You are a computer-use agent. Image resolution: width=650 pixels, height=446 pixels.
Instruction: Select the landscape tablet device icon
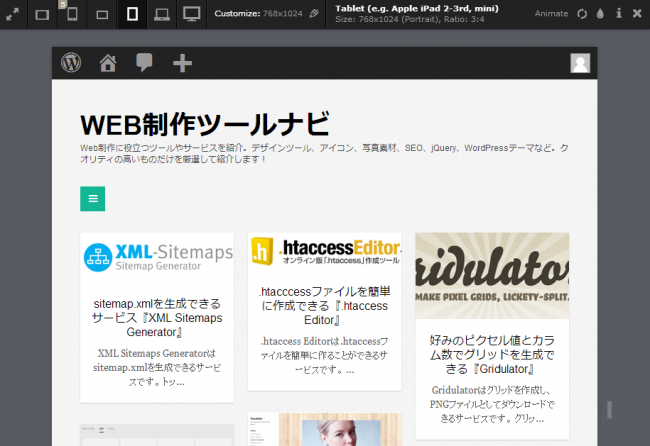click(42, 15)
